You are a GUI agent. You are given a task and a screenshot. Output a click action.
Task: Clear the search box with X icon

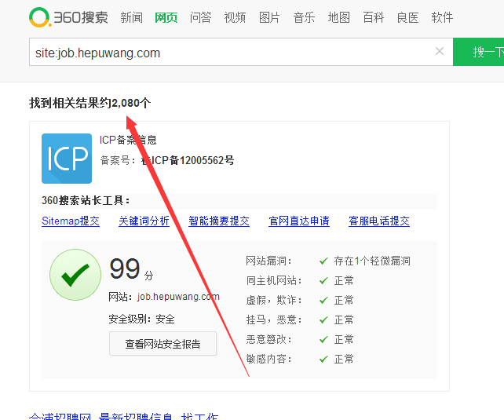point(440,52)
